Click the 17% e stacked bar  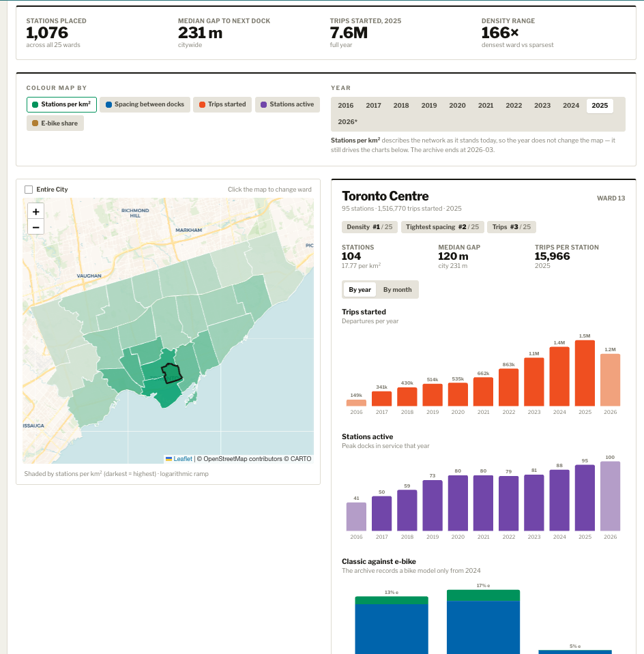pyautogui.click(x=483, y=622)
